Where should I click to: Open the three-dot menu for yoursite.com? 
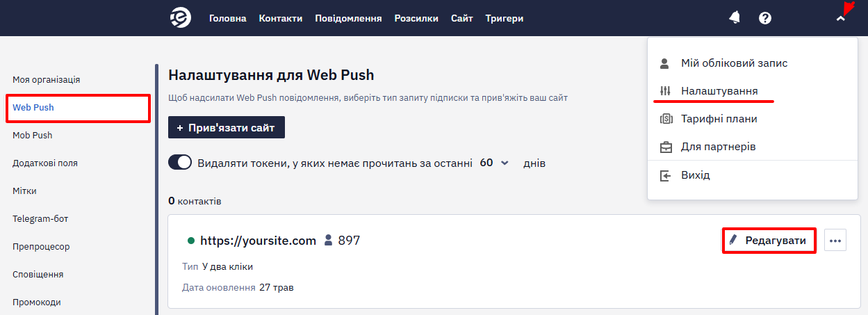pos(835,241)
